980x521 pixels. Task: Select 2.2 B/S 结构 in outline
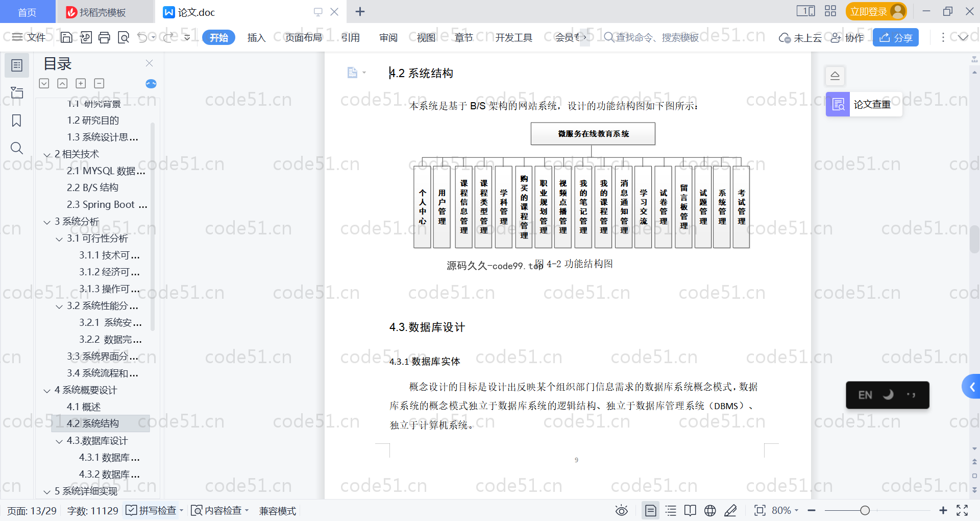[x=92, y=187]
